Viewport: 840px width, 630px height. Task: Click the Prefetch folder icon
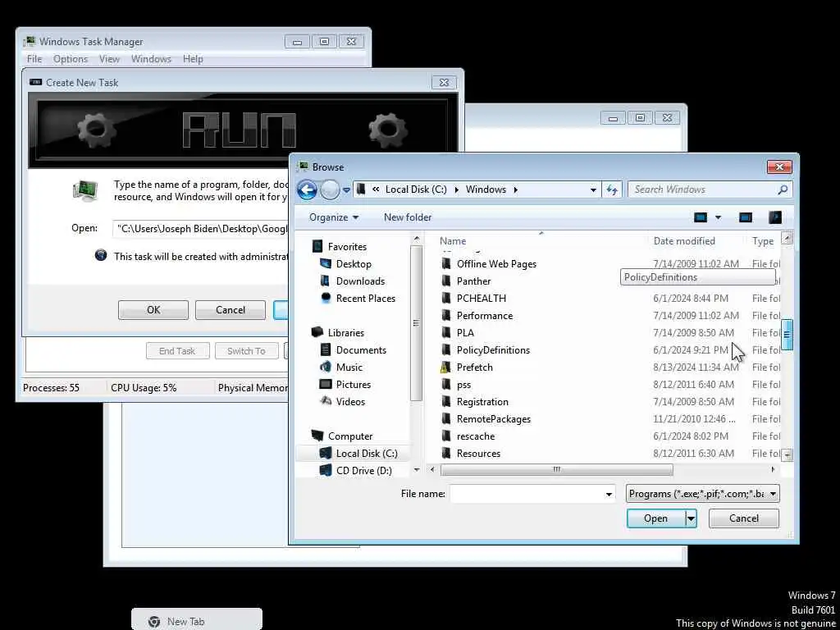[445, 367]
